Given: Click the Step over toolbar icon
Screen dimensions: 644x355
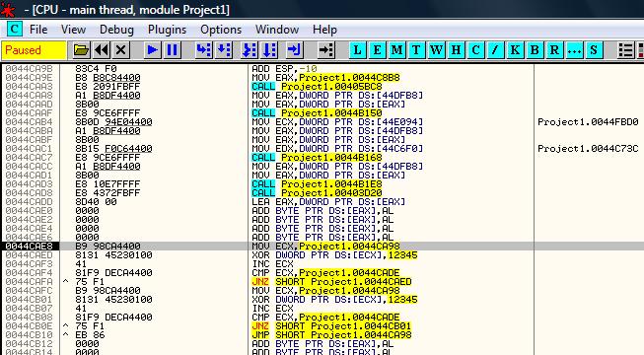Looking at the screenshot, I should click(x=224, y=50).
